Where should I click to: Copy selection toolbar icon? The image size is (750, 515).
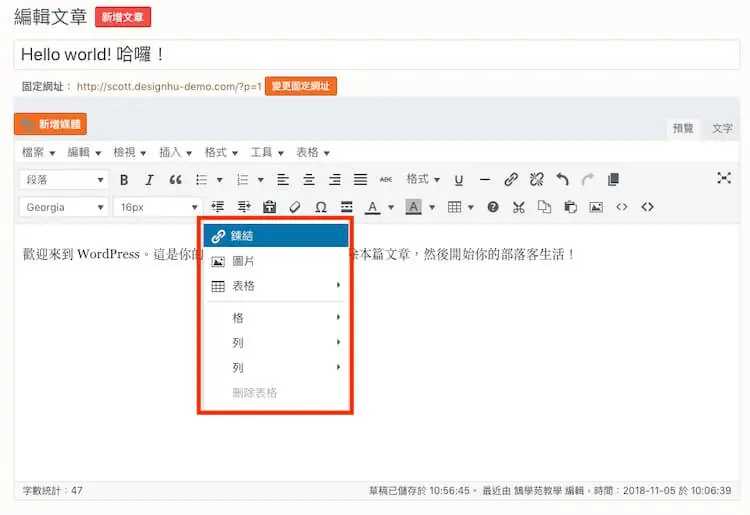544,207
